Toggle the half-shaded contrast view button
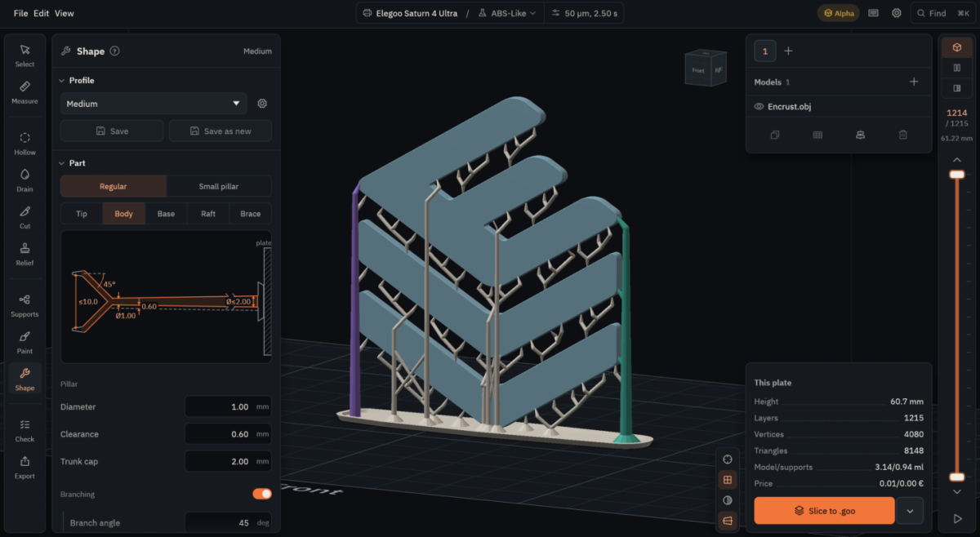The width and height of the screenshot is (980, 537). [x=728, y=500]
